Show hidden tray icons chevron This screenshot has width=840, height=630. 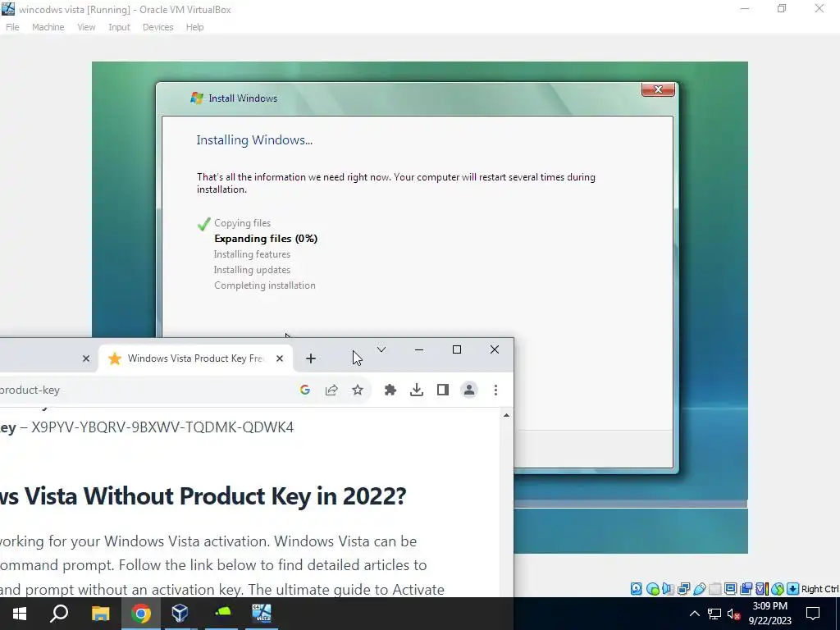tap(694, 614)
